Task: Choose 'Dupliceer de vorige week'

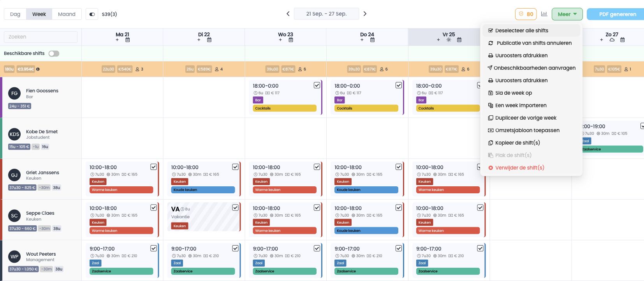Action: pyautogui.click(x=531, y=118)
